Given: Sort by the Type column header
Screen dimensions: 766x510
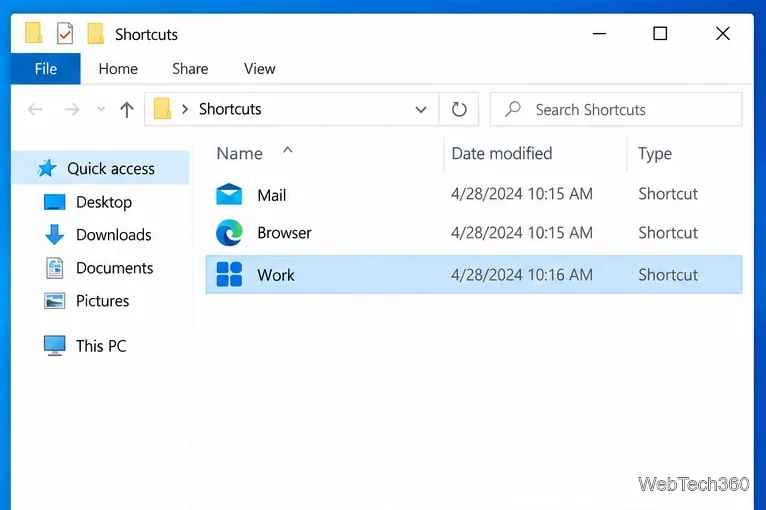Looking at the screenshot, I should click(655, 154).
